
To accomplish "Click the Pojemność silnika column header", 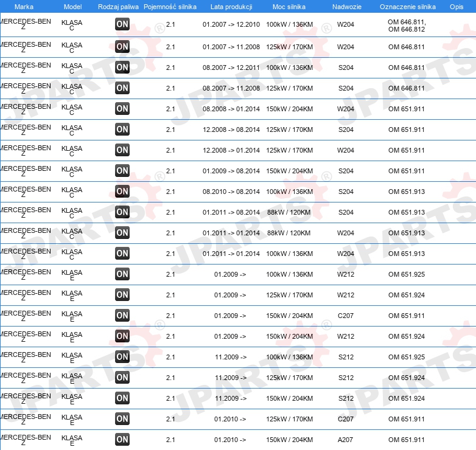I will click(170, 7).
